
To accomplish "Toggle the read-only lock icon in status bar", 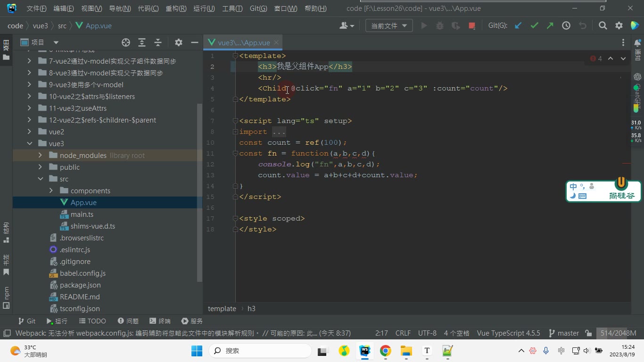I will pyautogui.click(x=588, y=333).
